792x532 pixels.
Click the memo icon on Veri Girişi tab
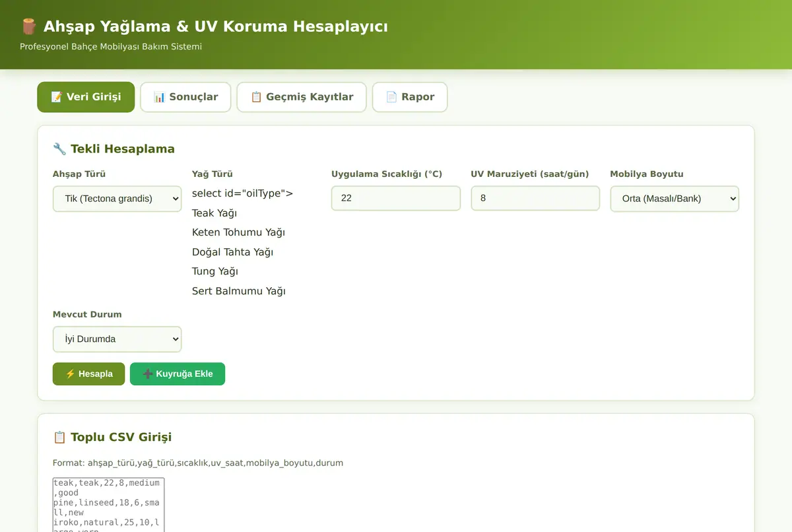(57, 97)
